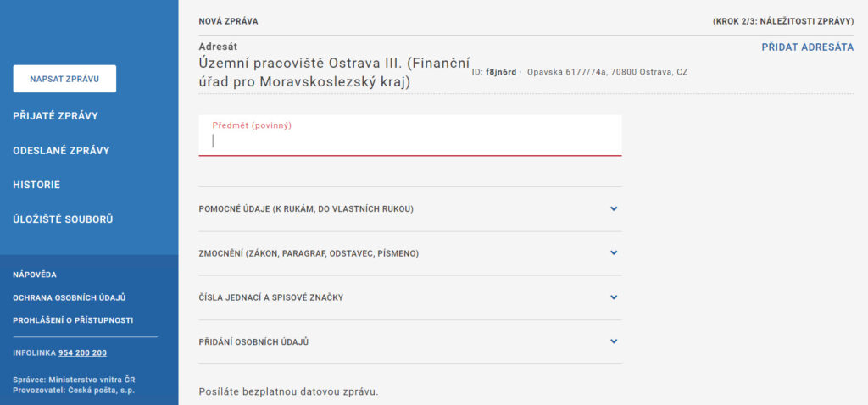Image resolution: width=868 pixels, height=405 pixels.
Task: Open Ochrana osobních údajů link
Action: point(70,297)
